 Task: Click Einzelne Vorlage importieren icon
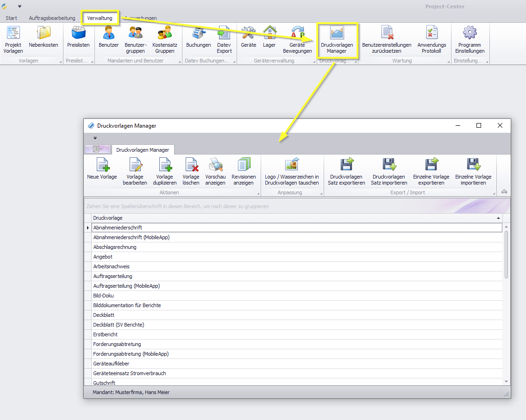point(473,165)
